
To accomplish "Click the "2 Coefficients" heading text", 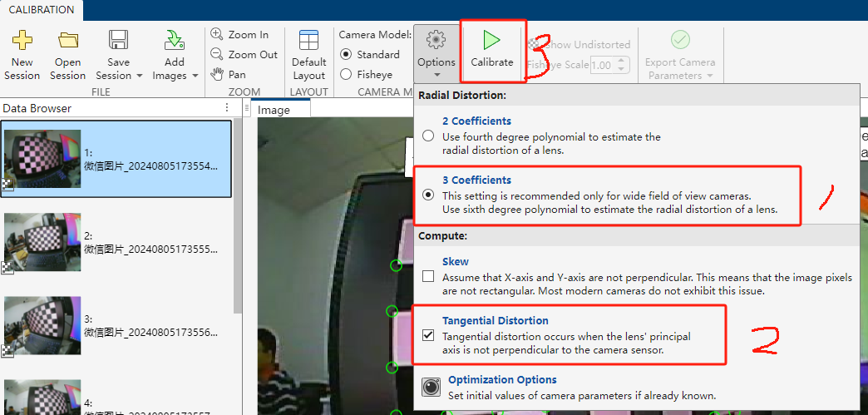I will coord(476,121).
